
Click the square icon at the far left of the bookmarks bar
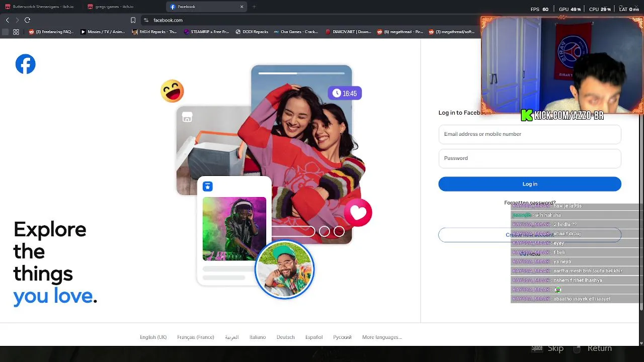coord(5,32)
